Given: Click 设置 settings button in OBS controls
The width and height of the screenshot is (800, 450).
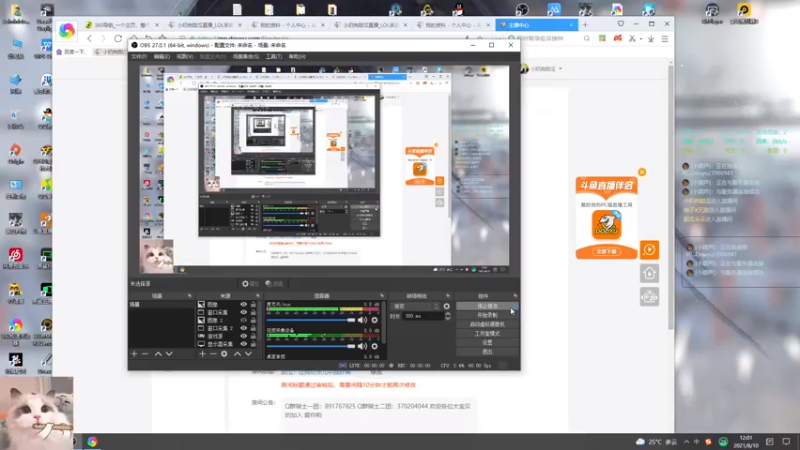Looking at the screenshot, I should click(487, 343).
